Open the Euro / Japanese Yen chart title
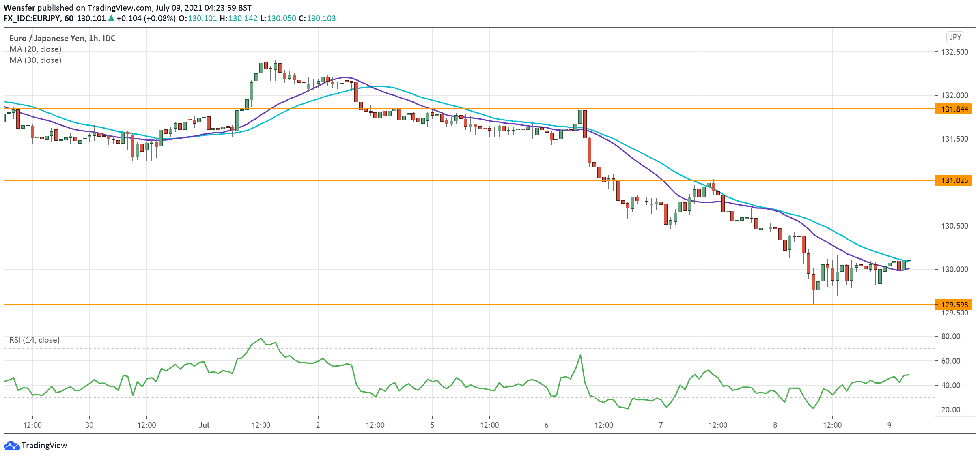 tap(62, 38)
